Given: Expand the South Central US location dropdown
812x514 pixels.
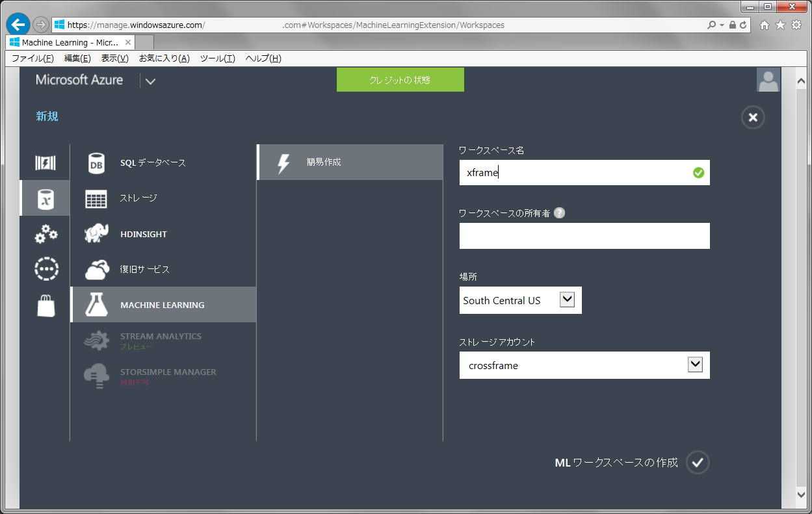Looking at the screenshot, I should [567, 300].
